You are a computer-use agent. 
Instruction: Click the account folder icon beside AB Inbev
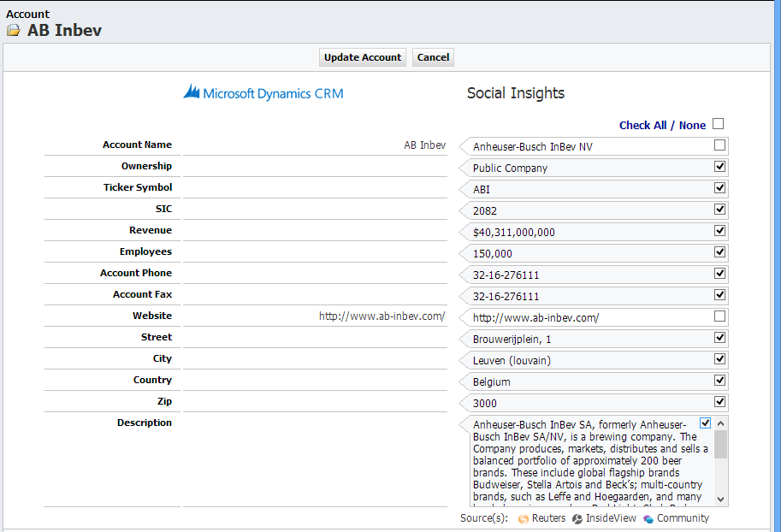(x=12, y=28)
